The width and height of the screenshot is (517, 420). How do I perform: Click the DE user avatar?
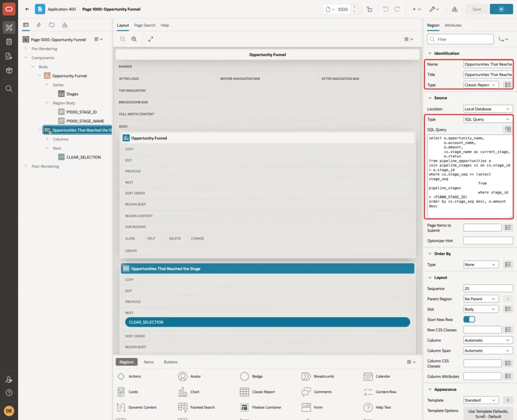(x=9, y=411)
